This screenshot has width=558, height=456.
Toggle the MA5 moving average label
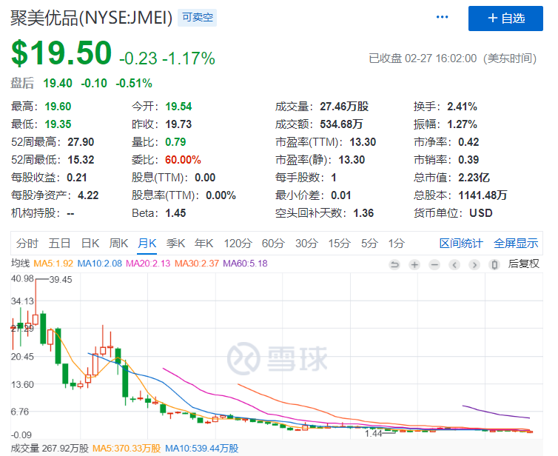pos(53,264)
